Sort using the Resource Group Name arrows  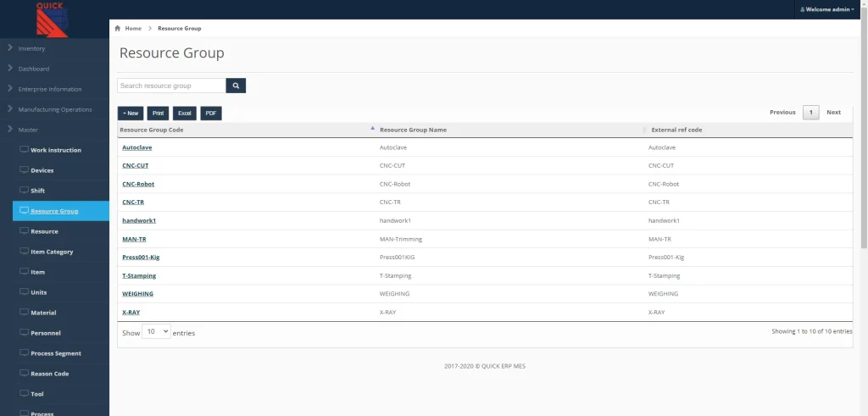coord(644,130)
